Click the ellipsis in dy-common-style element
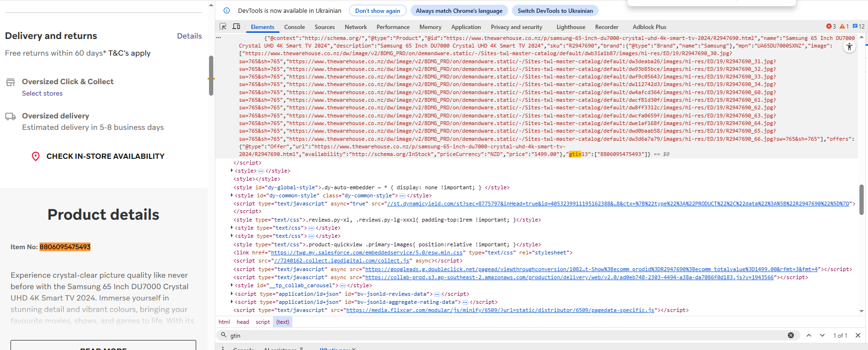This screenshot has height=350, width=868. 402,196
